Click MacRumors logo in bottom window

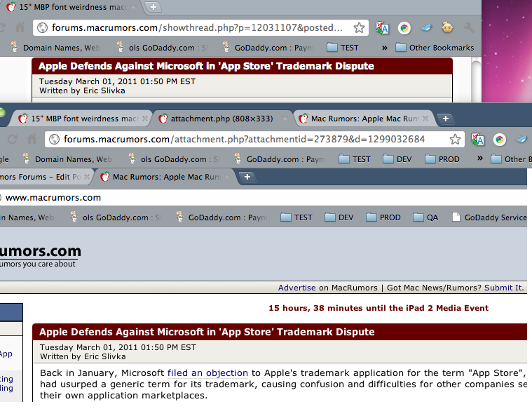pos(41,256)
